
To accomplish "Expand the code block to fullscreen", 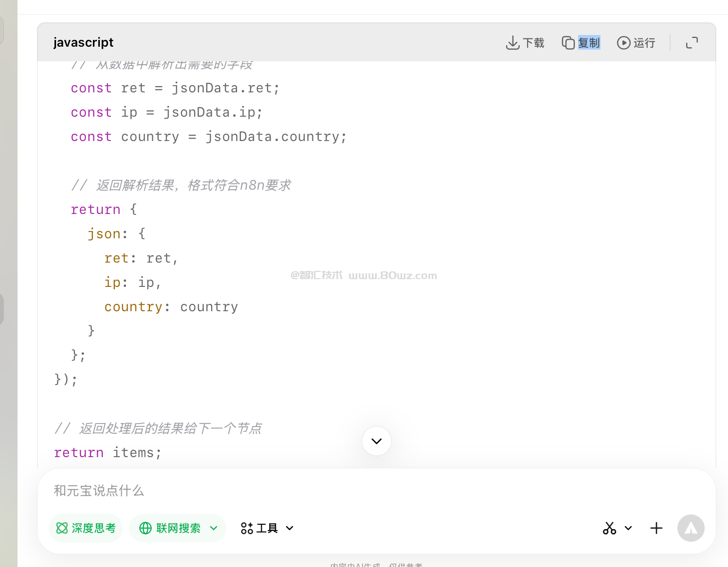I will 692,43.
